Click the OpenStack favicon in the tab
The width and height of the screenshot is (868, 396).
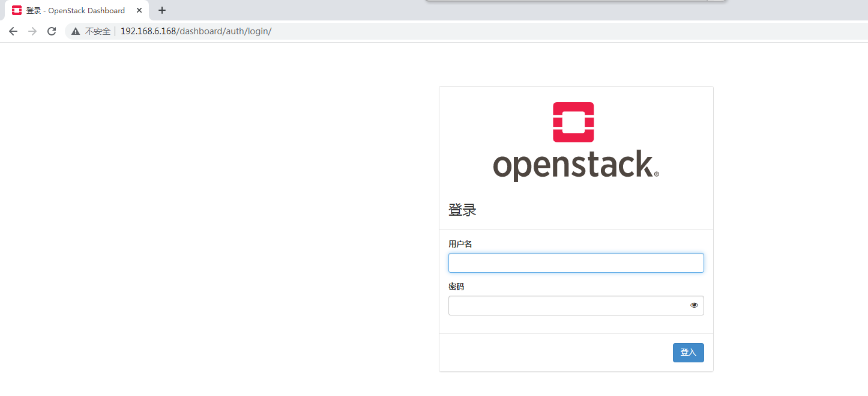coord(17,10)
